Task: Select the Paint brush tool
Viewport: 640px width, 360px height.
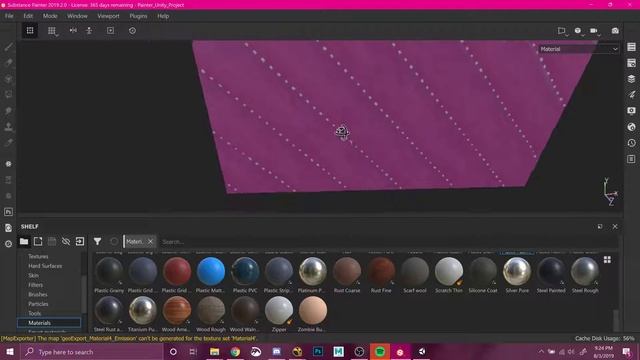Action: click(9, 47)
